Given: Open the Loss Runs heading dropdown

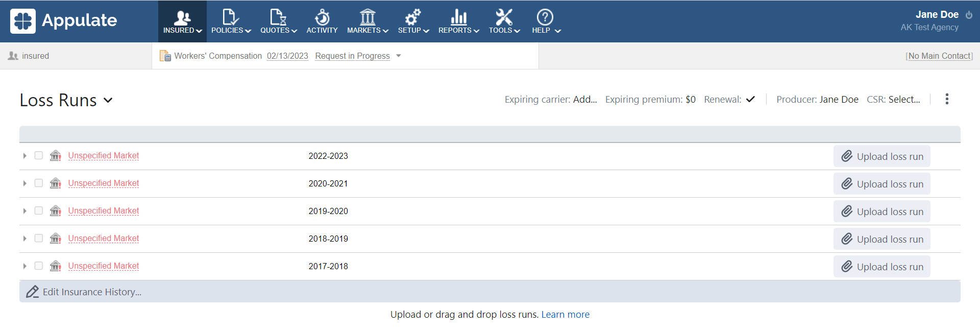Looking at the screenshot, I should point(108,100).
